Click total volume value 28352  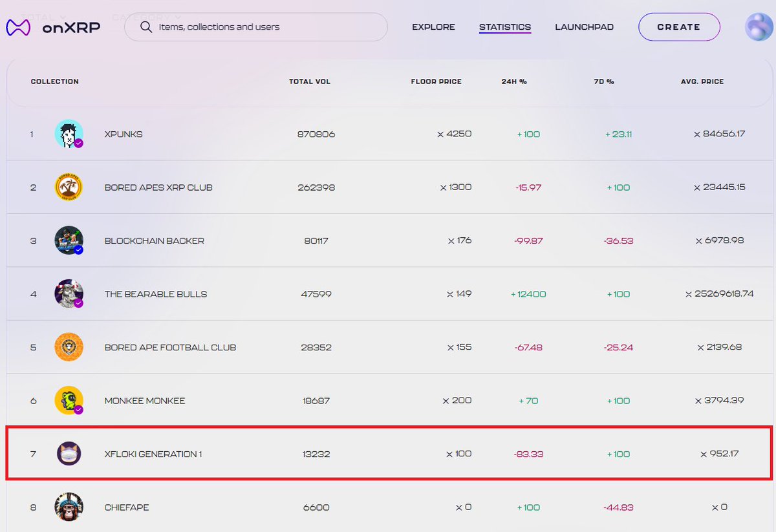point(316,347)
